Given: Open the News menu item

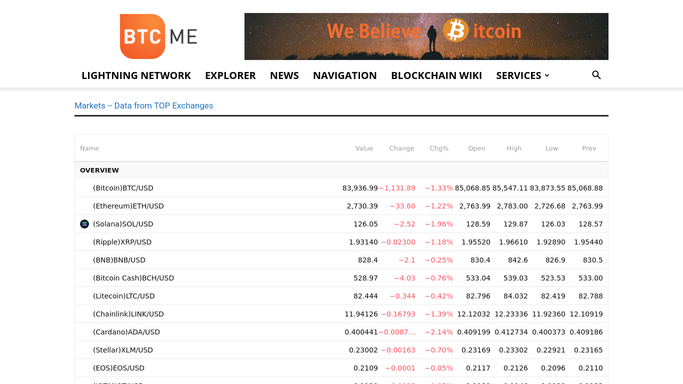Looking at the screenshot, I should 284,76.
